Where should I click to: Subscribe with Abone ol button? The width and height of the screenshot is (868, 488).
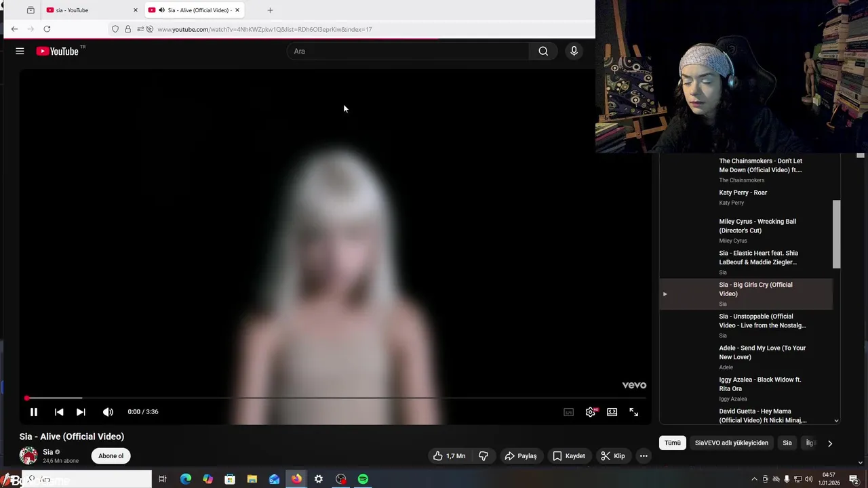[111, 456]
